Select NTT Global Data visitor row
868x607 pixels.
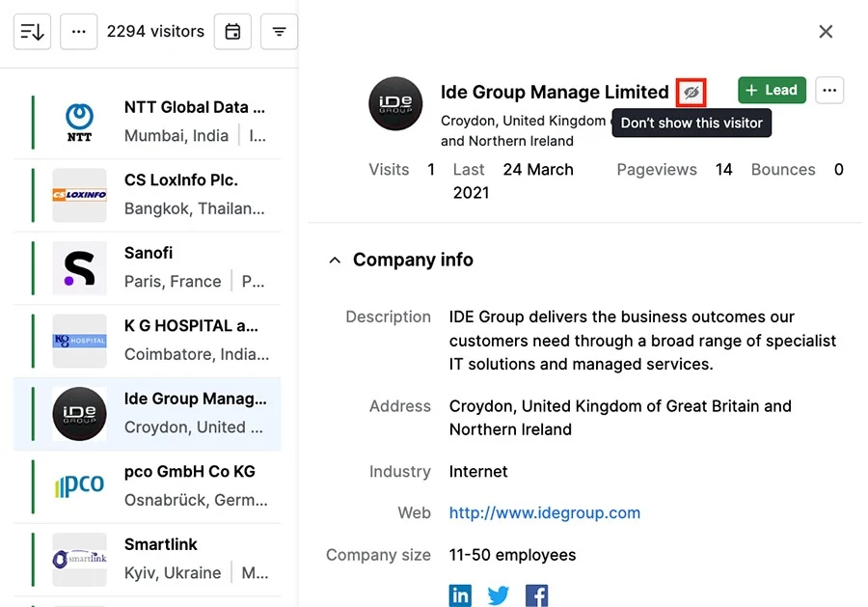point(148,122)
